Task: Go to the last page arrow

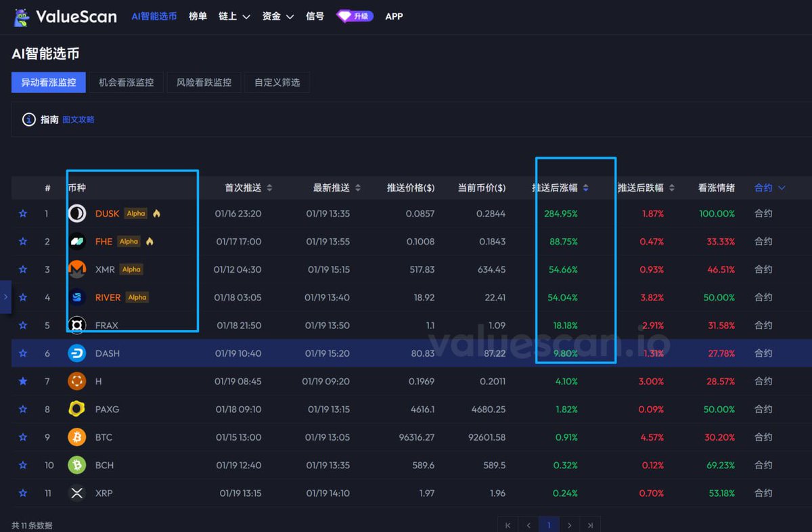Action: click(591, 525)
